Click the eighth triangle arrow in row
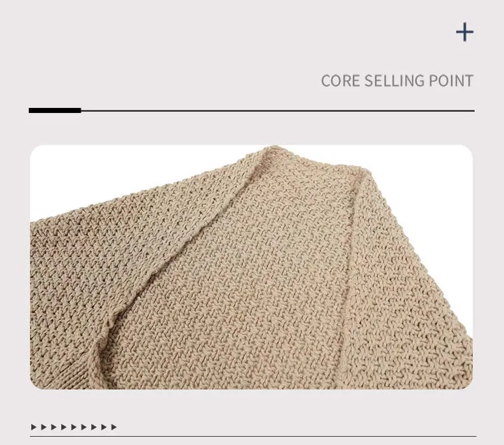 pyautogui.click(x=104, y=427)
